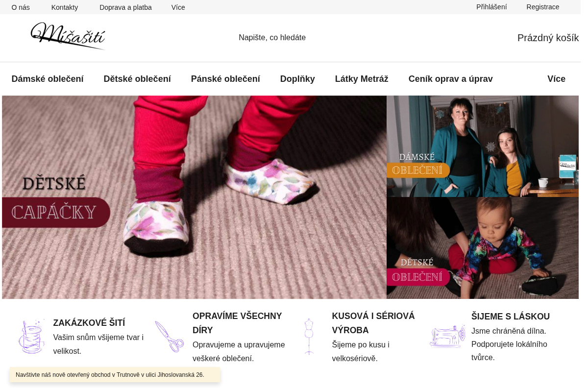Click the ŠIJEME S LÁSKOU heading
Viewport: 588px width, 392px height.
[x=511, y=317]
